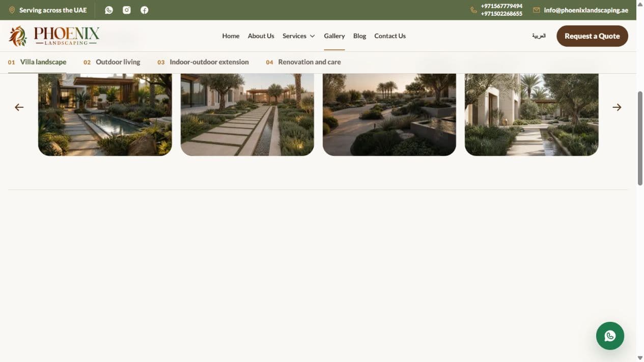Image resolution: width=644 pixels, height=362 pixels.
Task: Select the Indoor-outdoor extension tab
Action: click(203, 62)
